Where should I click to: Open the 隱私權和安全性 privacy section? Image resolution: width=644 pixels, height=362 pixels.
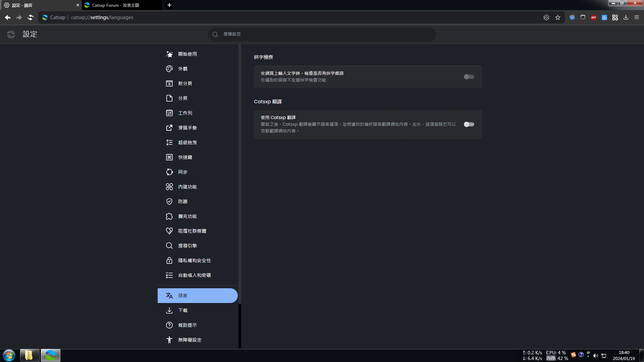[x=194, y=260]
